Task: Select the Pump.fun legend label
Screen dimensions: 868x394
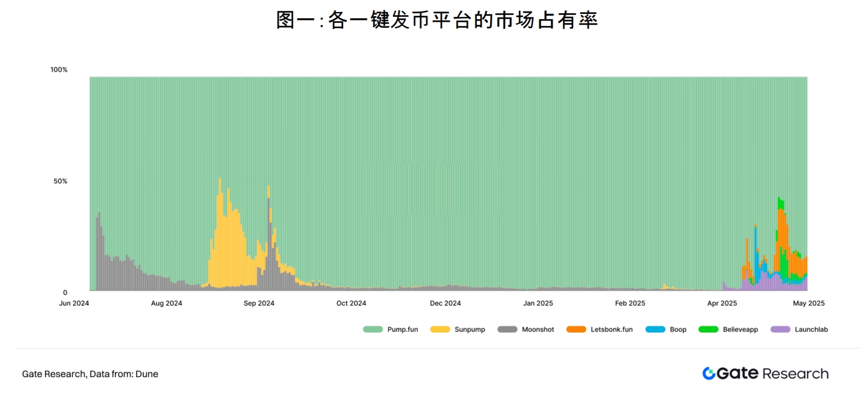Action: point(403,330)
